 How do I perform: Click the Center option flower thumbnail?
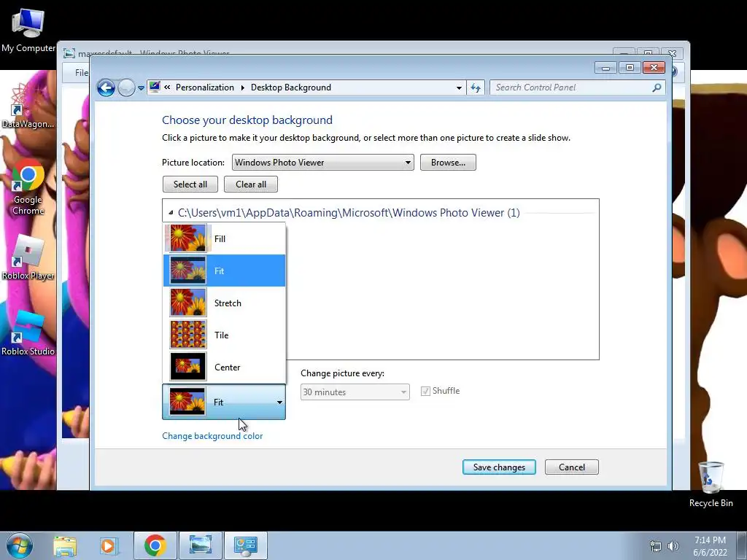click(x=188, y=366)
